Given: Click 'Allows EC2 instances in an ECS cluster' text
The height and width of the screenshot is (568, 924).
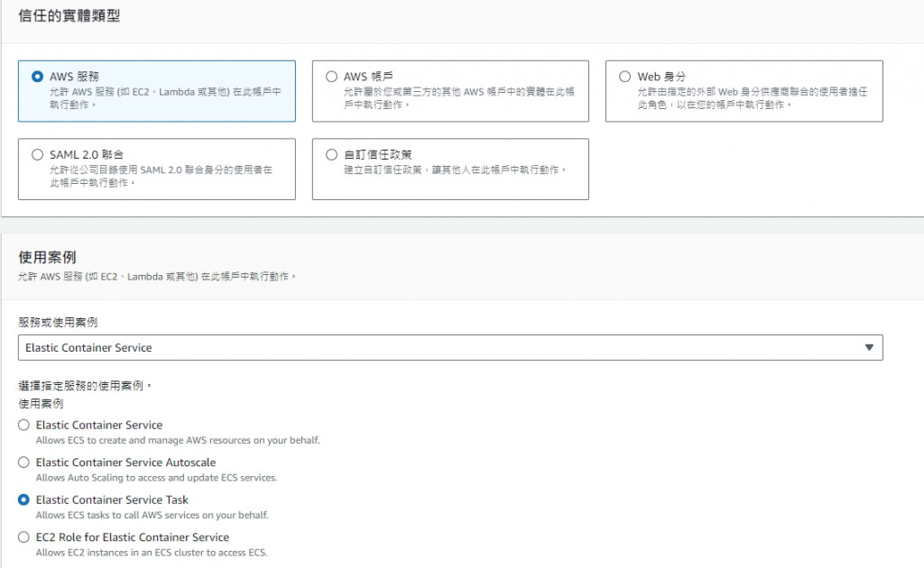Looking at the screenshot, I should [152, 553].
